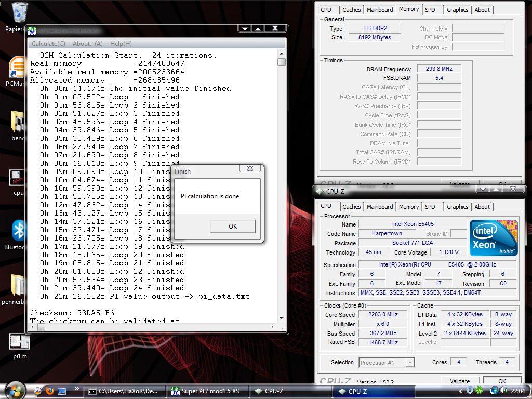
Task: Select the benc folder on the desktop
Action: click(x=18, y=126)
